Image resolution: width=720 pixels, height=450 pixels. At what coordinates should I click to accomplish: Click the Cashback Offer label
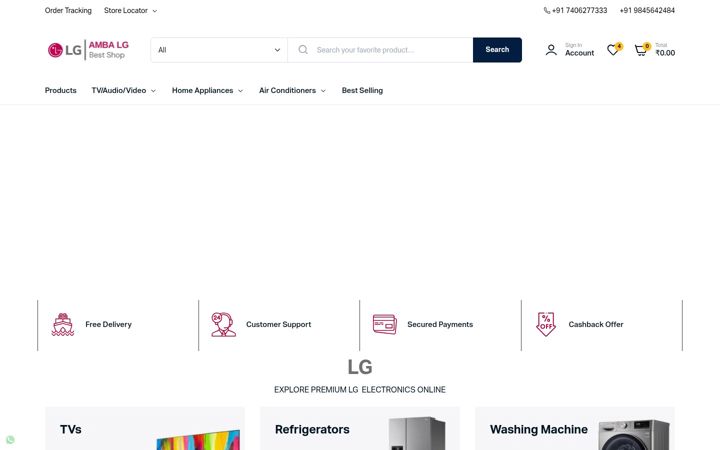click(x=596, y=324)
